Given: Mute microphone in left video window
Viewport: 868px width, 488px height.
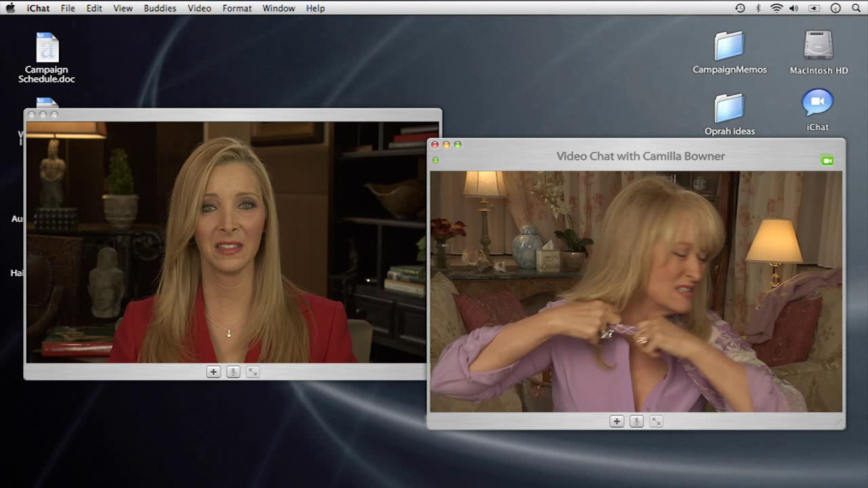Looking at the screenshot, I should coord(233,372).
